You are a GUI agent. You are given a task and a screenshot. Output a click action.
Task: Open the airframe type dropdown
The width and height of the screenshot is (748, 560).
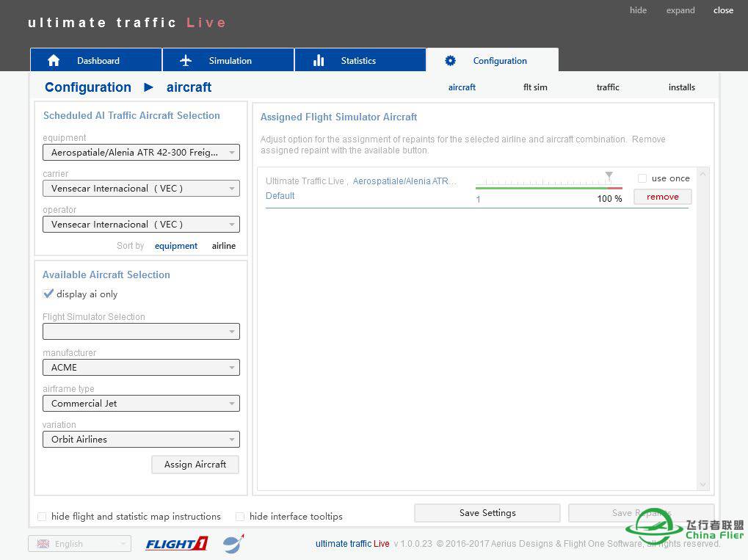coord(141,404)
